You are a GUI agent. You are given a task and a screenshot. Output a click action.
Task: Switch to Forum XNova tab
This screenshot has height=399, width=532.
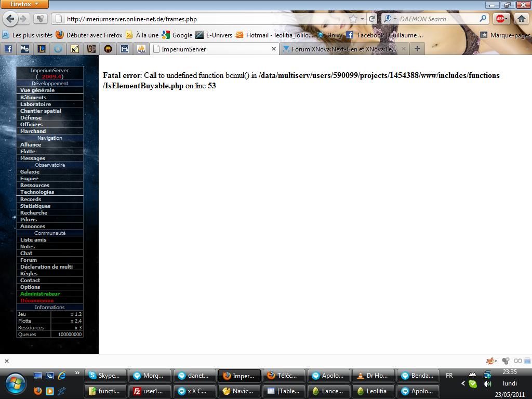(344, 49)
